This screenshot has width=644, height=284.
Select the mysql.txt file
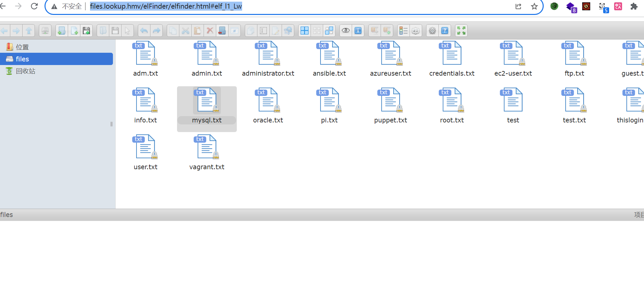point(207,109)
